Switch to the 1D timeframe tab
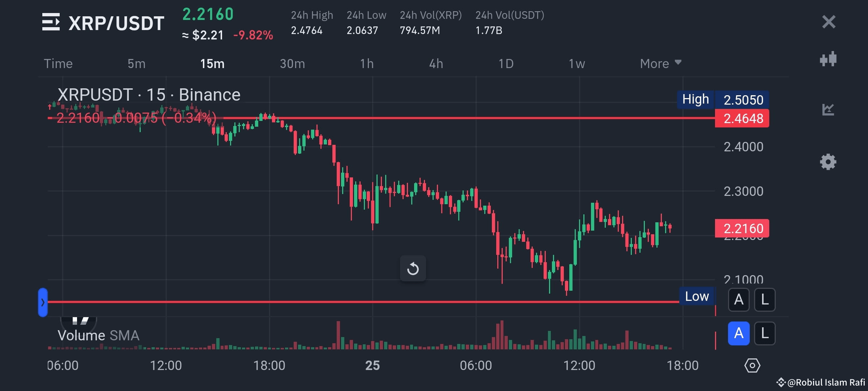The width and height of the screenshot is (868, 391). (x=506, y=63)
